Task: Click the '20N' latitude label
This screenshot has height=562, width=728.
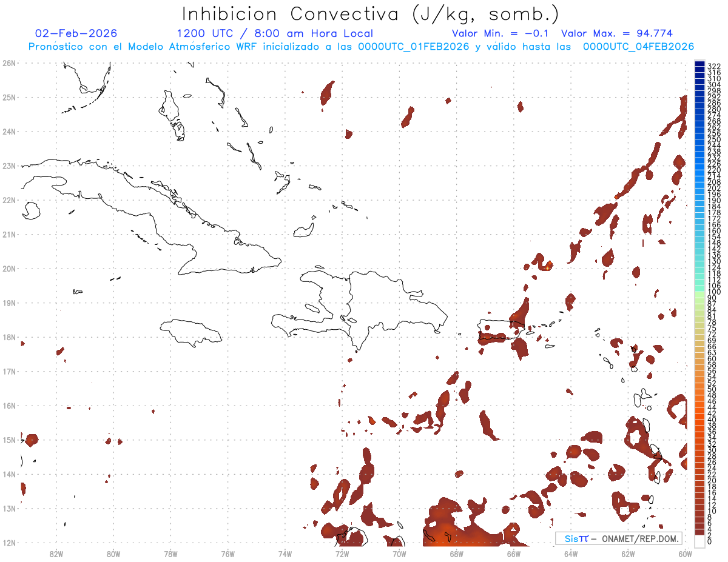Action: pyautogui.click(x=8, y=269)
